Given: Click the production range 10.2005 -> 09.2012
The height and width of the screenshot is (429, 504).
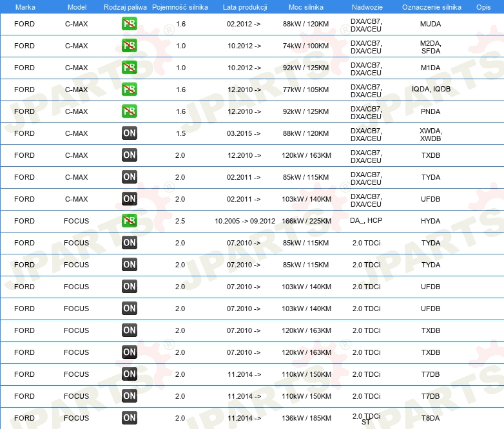Looking at the screenshot, I should pyautogui.click(x=245, y=221).
